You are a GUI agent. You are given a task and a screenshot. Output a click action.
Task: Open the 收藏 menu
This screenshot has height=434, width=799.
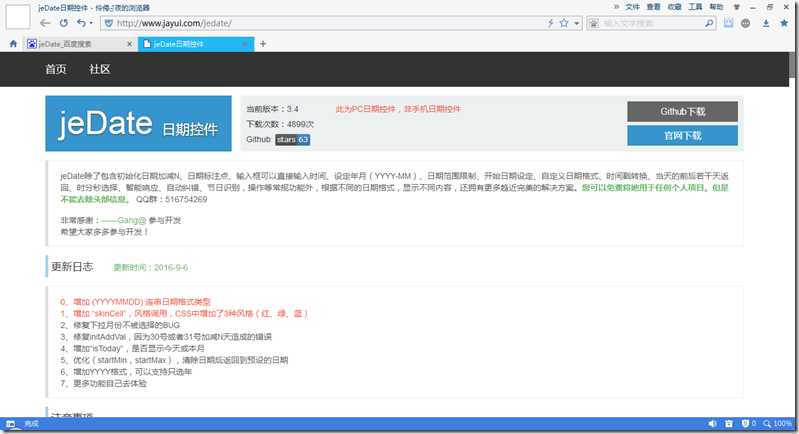click(x=674, y=7)
